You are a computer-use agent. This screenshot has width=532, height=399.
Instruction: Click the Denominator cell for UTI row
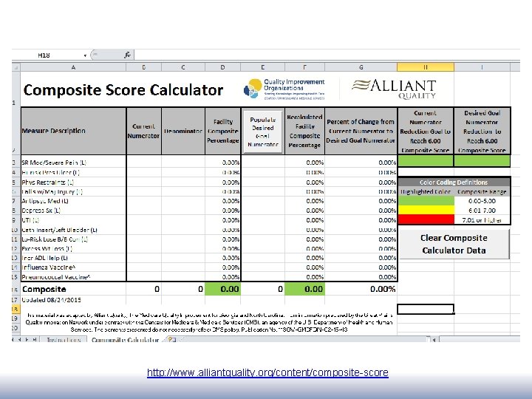point(183,220)
